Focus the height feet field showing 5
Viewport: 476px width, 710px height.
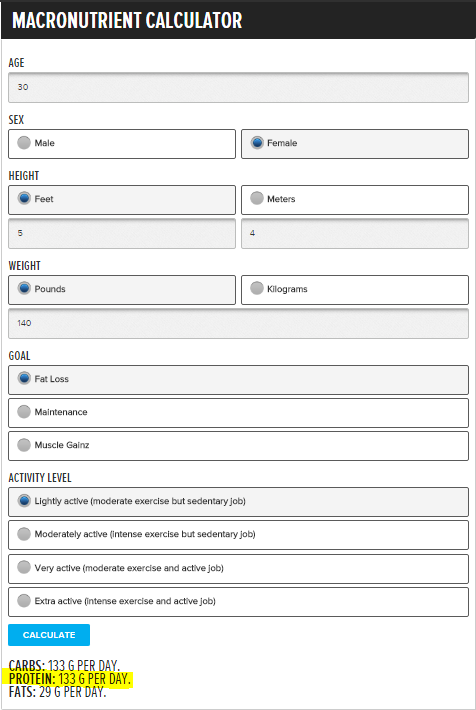[122, 234]
